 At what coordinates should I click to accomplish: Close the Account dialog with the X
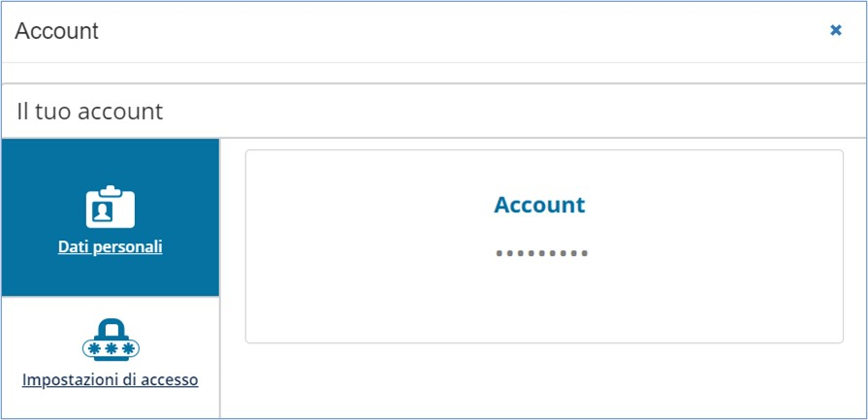(x=835, y=30)
